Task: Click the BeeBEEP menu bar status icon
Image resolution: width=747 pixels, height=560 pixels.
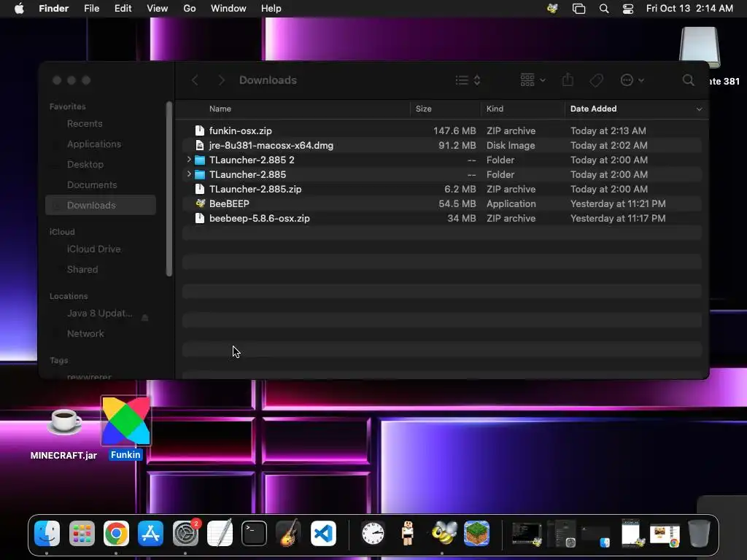Action: [x=553, y=9]
